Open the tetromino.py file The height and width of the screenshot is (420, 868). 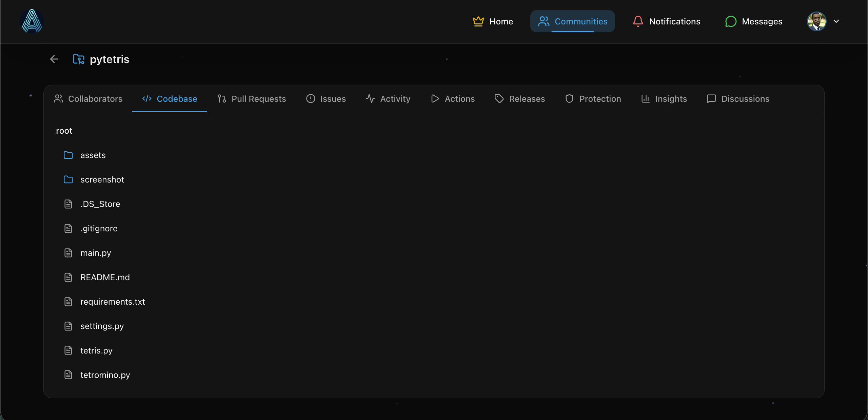click(105, 375)
